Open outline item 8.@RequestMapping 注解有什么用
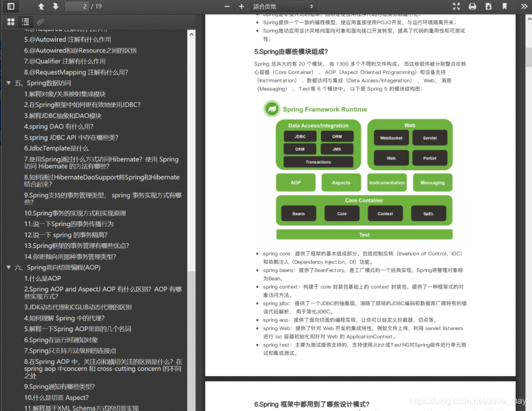The image size is (532, 411). tap(76, 72)
